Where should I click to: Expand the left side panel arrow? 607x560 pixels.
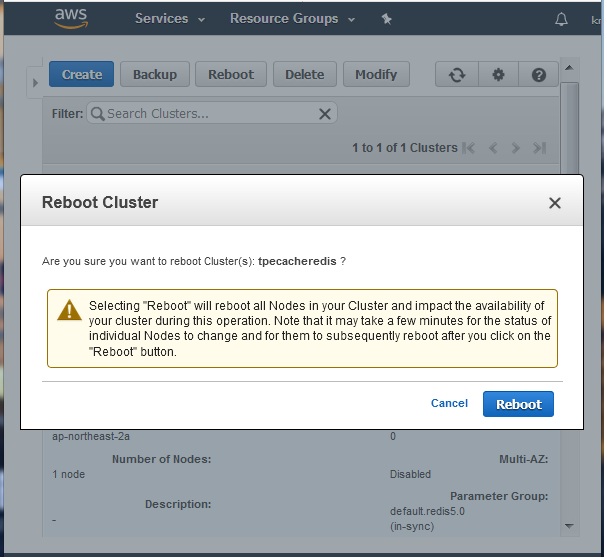[36, 82]
